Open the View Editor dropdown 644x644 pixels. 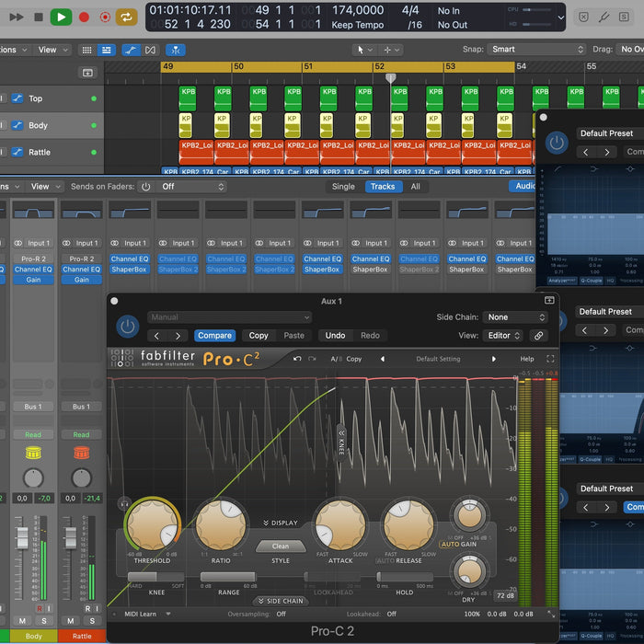pos(503,336)
